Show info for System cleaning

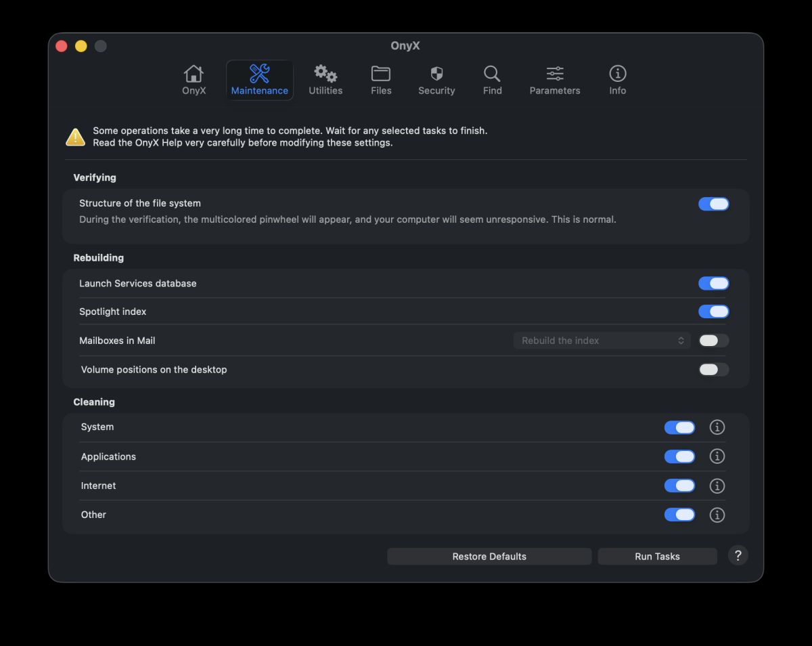[x=717, y=427]
